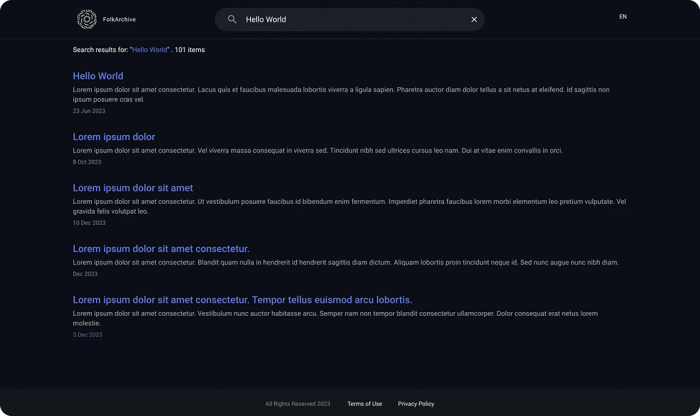Click the '5 Dec 2023' date

point(88,335)
